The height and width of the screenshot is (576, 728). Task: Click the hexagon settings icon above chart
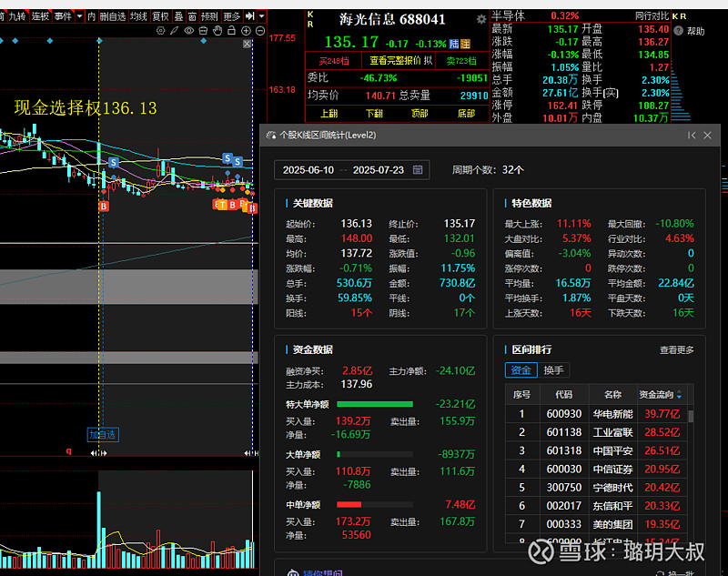pos(161,31)
